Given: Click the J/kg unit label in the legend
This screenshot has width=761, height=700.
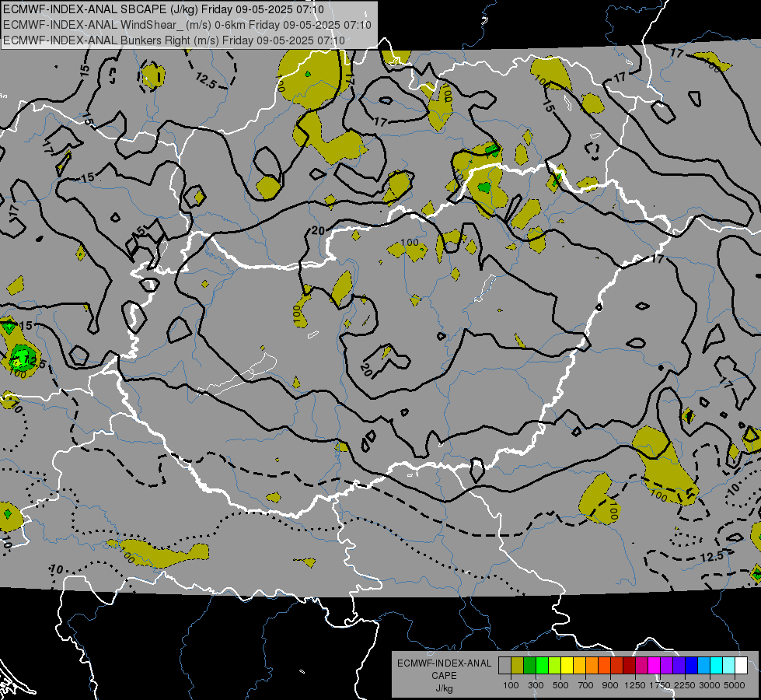Looking at the screenshot, I should tap(444, 688).
